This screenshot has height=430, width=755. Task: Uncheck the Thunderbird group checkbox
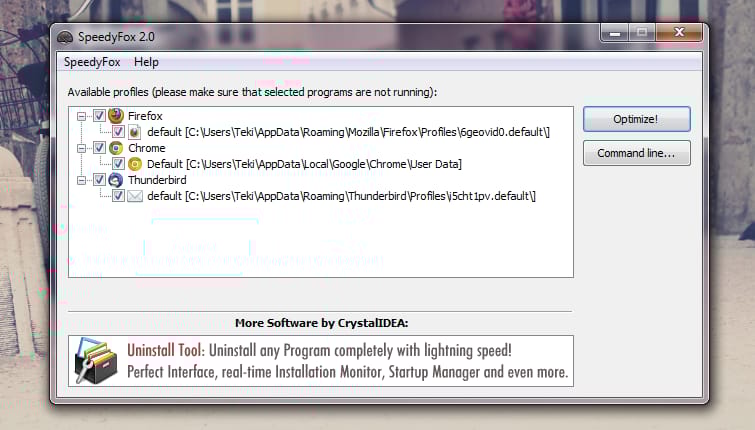tap(99, 180)
